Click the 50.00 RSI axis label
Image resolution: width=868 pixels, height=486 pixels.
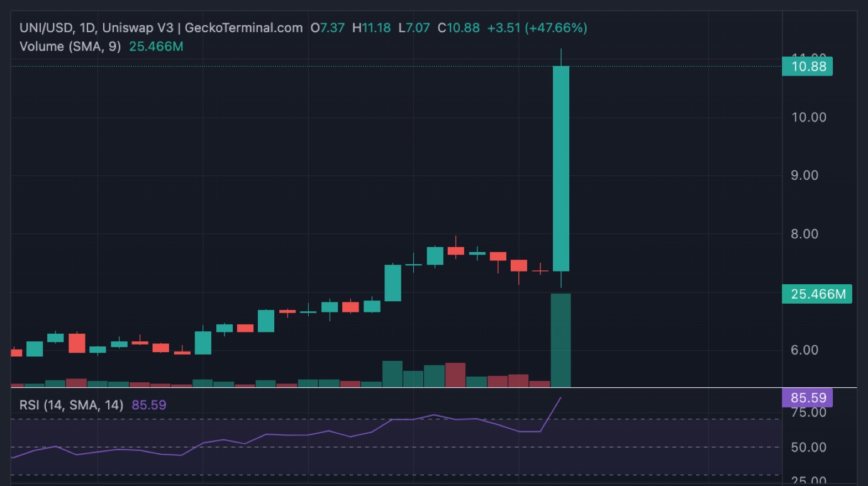point(808,448)
